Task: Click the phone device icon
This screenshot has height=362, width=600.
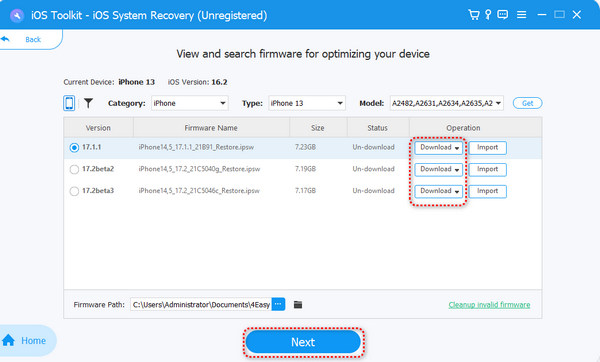Action: tap(69, 103)
